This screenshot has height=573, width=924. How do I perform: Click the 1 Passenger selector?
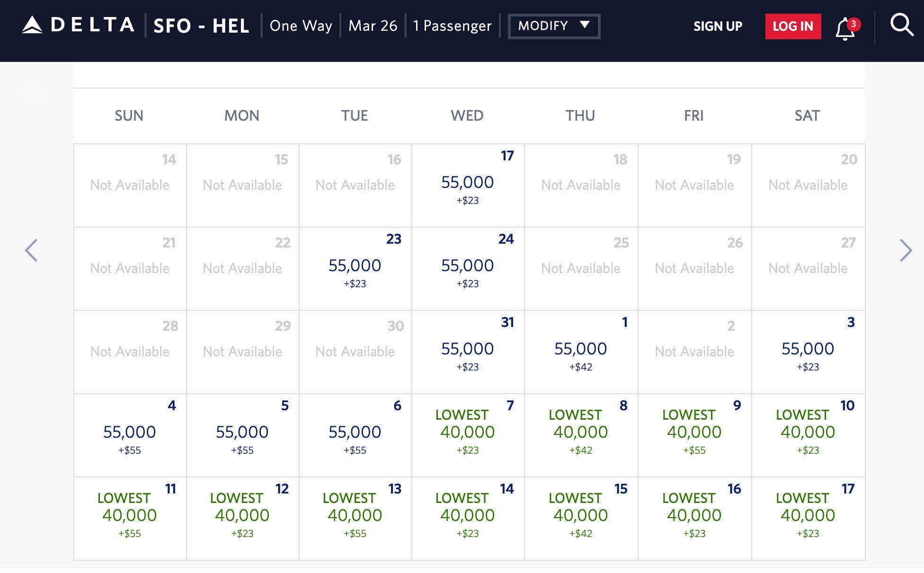click(x=452, y=26)
